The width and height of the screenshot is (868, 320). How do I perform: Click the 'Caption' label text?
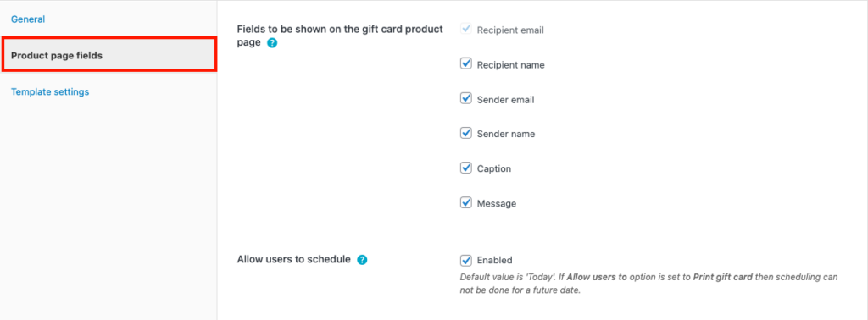(494, 168)
